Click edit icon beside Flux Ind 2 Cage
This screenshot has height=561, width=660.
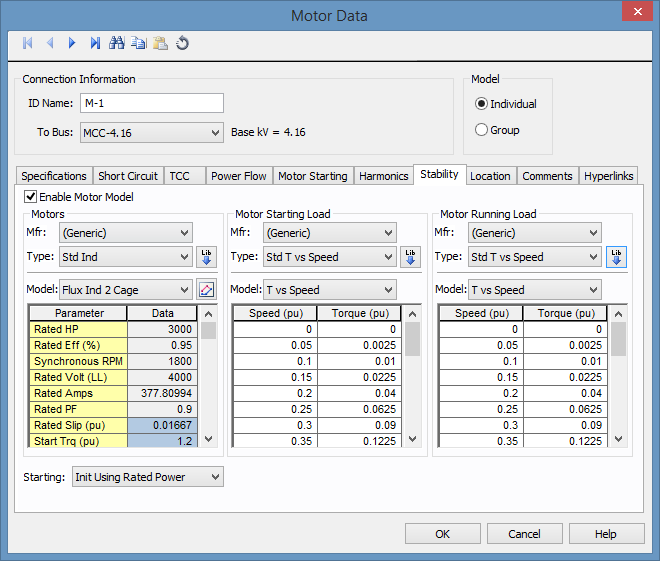(206, 290)
